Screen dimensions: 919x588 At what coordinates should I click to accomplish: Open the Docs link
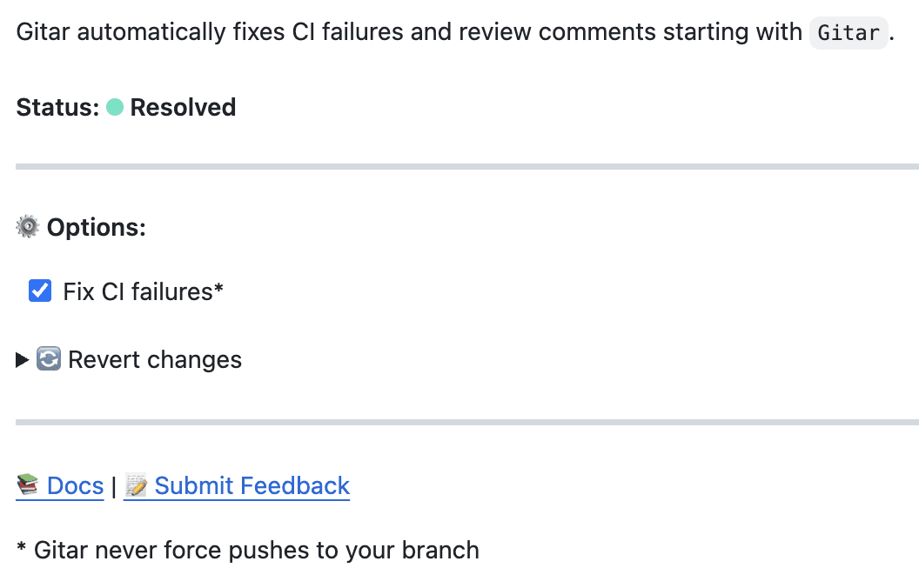click(x=75, y=485)
